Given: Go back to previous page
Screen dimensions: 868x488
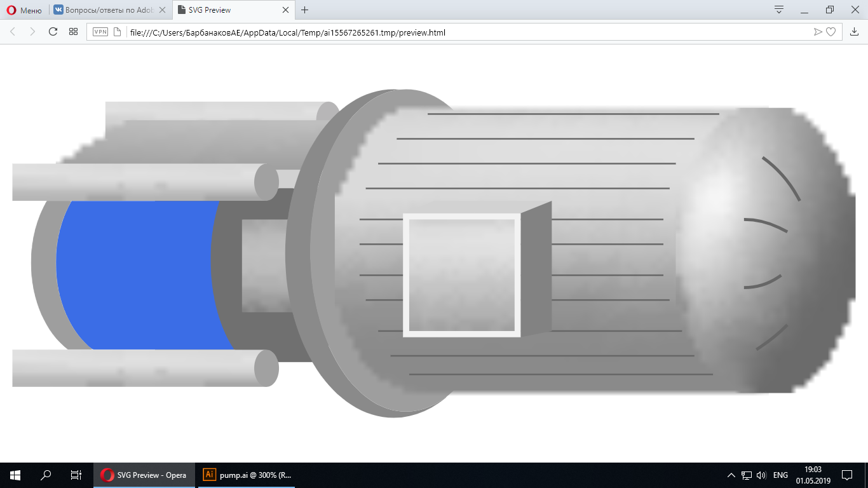Looking at the screenshot, I should (x=13, y=32).
